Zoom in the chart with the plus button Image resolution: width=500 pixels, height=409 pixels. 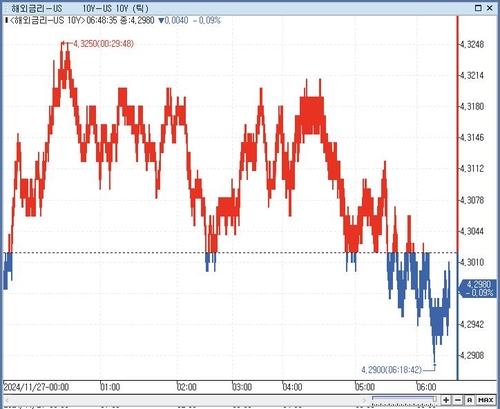point(446,400)
